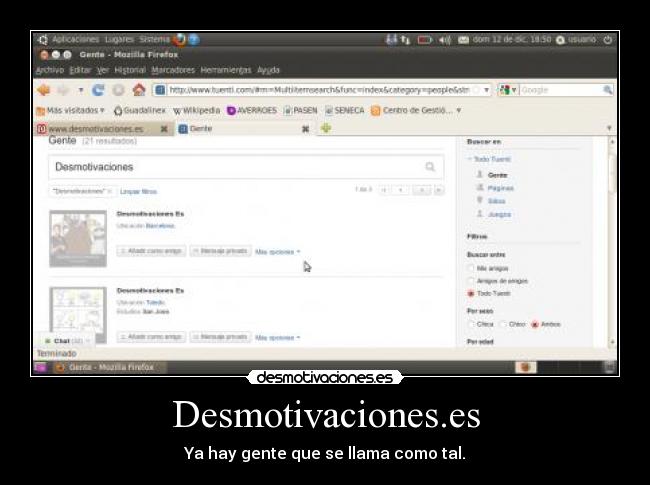
Task: Send private message to first result
Action: click(x=221, y=251)
